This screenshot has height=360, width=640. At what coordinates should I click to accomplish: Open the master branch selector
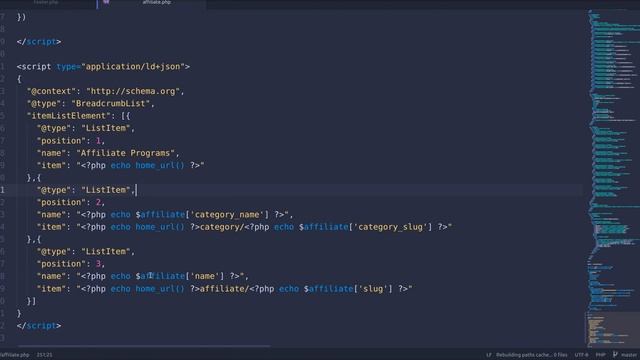point(629,355)
